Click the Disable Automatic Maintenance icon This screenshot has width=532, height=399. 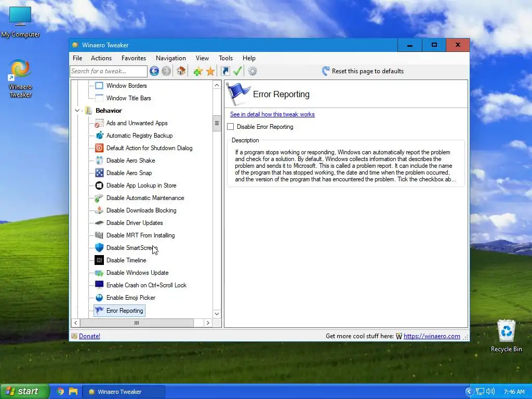pos(99,198)
